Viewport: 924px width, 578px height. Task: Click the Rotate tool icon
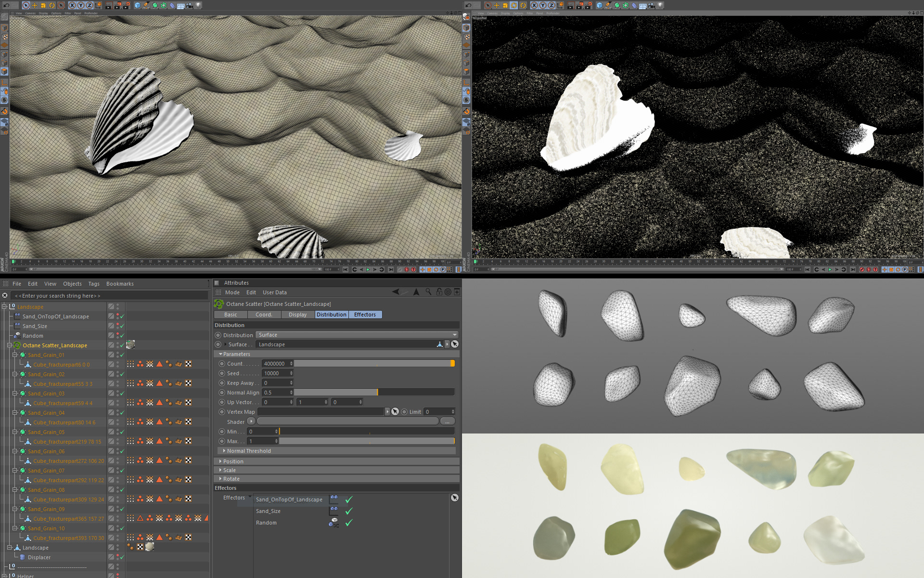click(x=52, y=5)
